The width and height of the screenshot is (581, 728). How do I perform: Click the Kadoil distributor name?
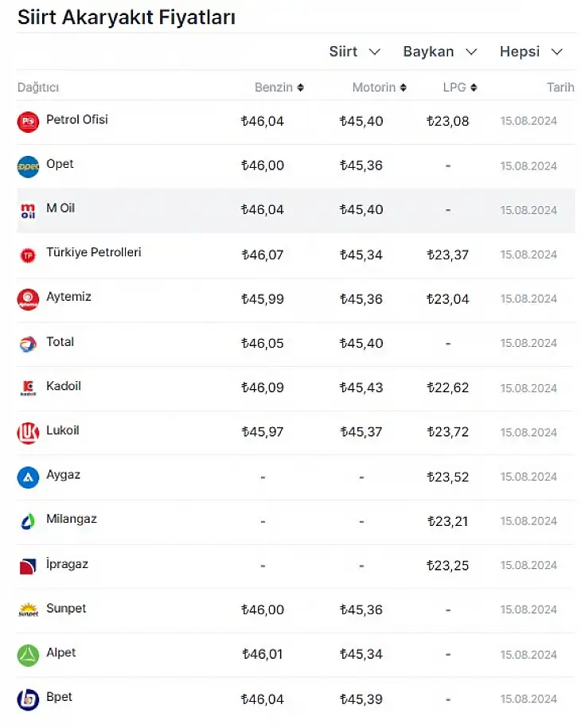tap(64, 386)
